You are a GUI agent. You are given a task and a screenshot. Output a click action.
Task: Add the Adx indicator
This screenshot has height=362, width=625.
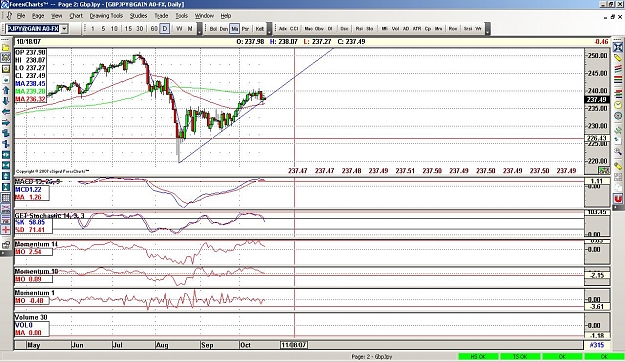[283, 29]
